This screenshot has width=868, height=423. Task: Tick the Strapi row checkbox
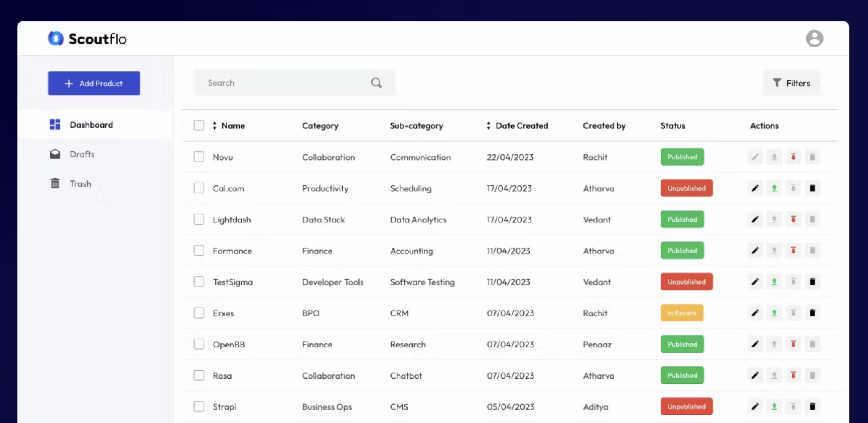[199, 406]
